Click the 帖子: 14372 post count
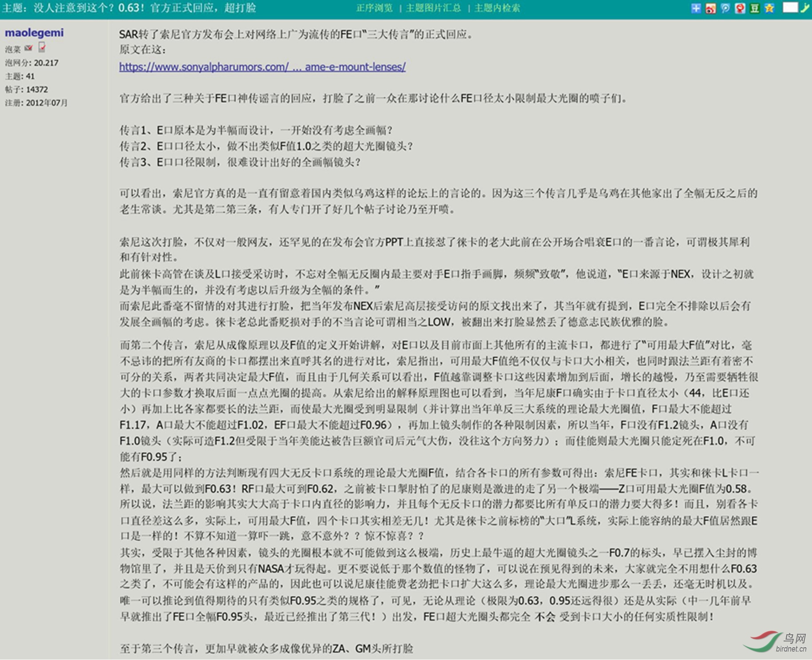The image size is (812, 660). (26, 90)
